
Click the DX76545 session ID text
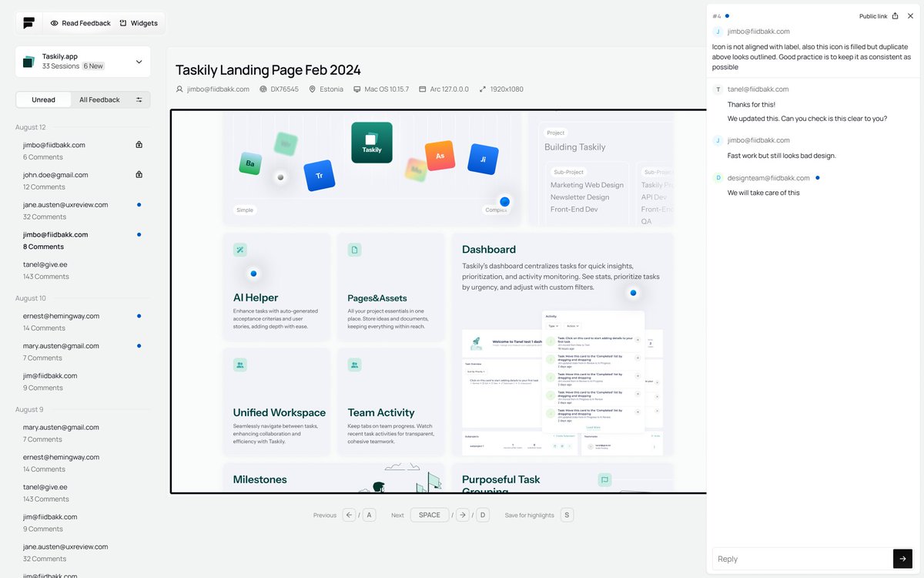coord(285,89)
